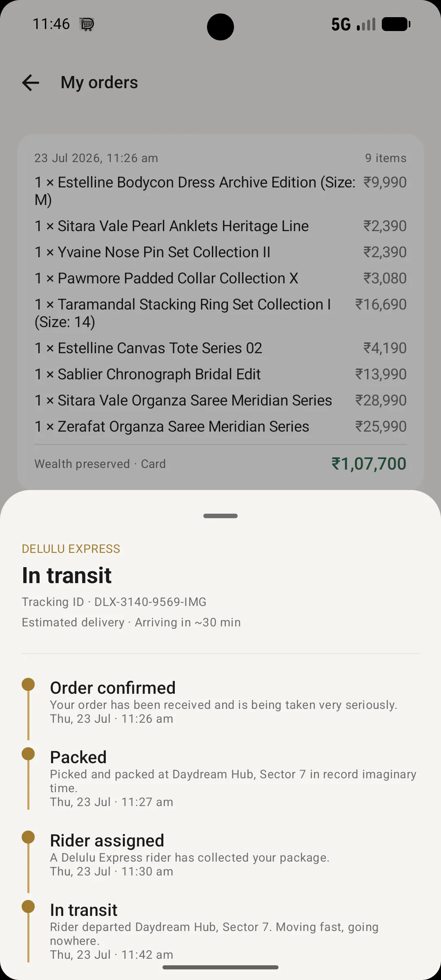Select the tracking ID DLX-3140-9569-IMG
Viewport: 441px width, 980px height.
point(150,602)
